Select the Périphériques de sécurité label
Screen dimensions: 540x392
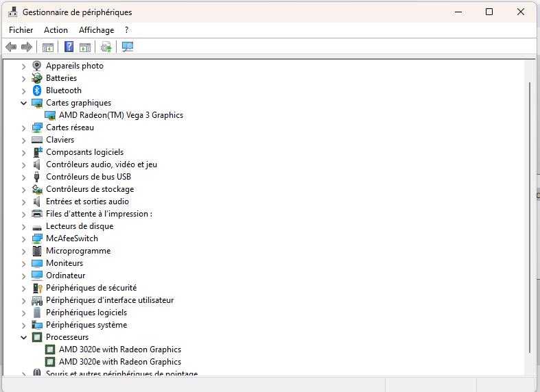(91, 288)
